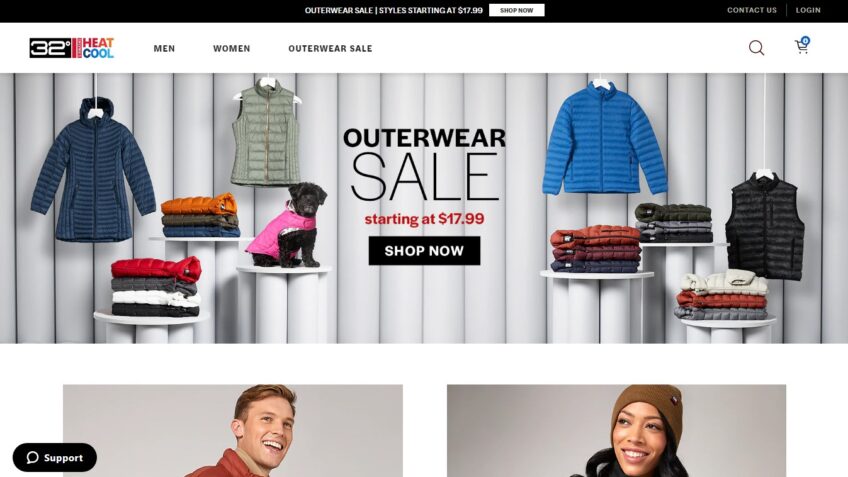
Task: Open the woman in beanie tile
Action: click(x=616, y=430)
